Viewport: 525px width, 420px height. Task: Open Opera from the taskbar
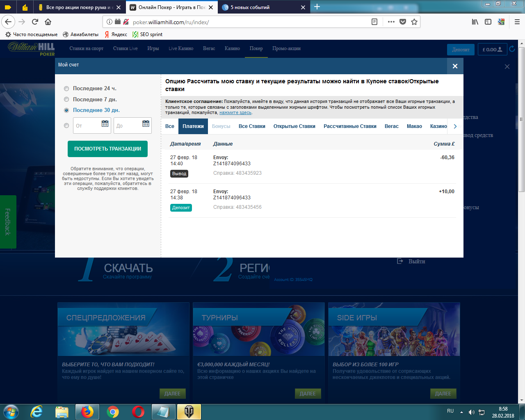138,412
